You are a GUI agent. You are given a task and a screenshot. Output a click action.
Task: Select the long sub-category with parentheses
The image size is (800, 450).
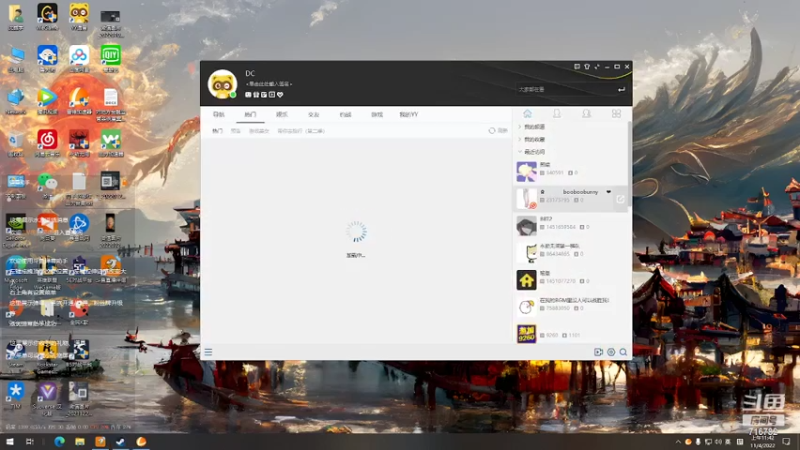(301, 131)
